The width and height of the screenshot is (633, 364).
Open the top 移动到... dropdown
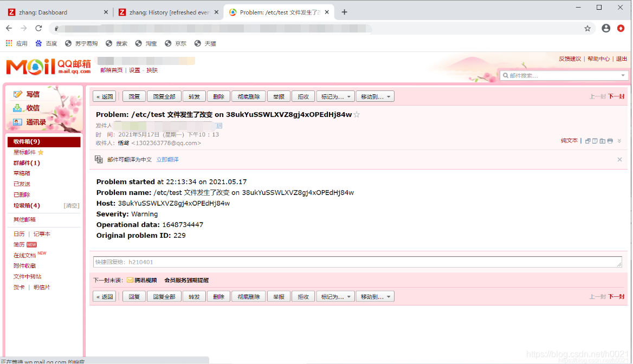point(375,96)
